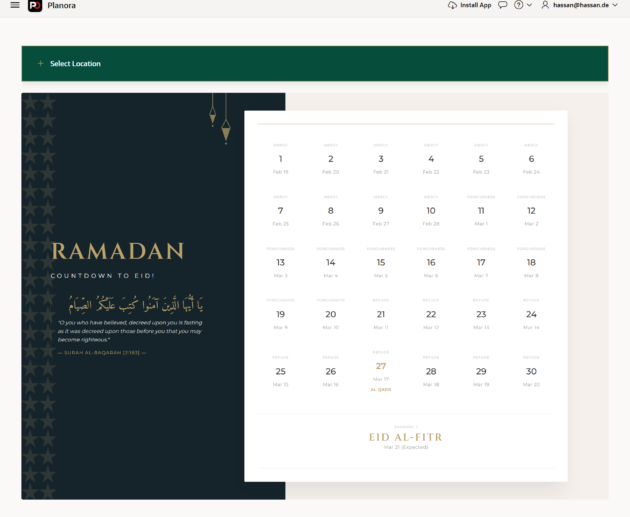Select Ramadan day 20, Mar 10

pyautogui.click(x=331, y=315)
